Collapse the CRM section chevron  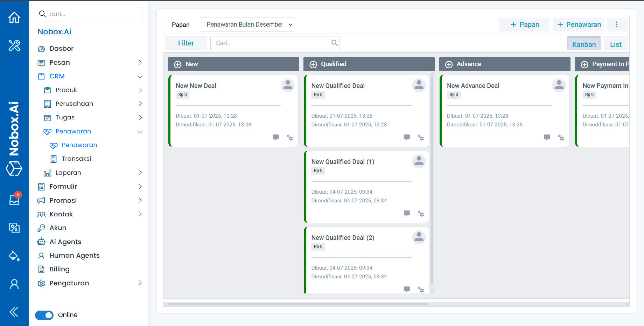[x=140, y=77]
